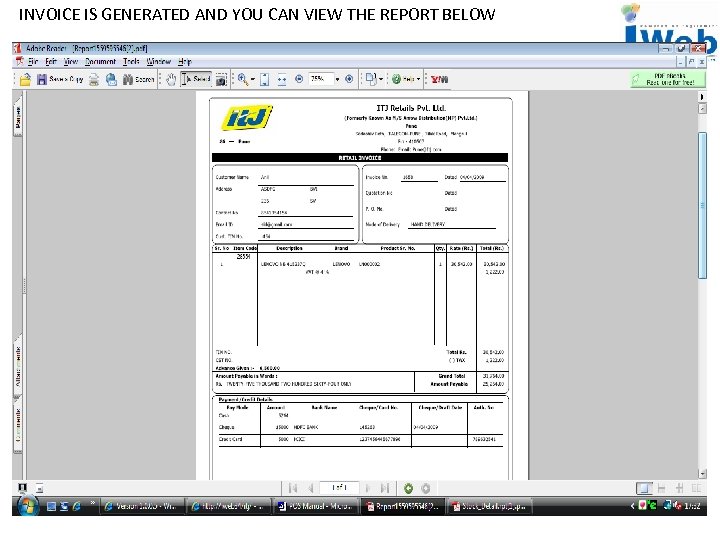Click the Zoom Out minus button
The image size is (720, 540).
coord(299,79)
